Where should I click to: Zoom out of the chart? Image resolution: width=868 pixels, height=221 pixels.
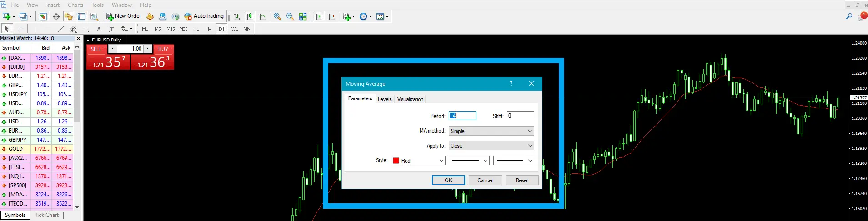tap(290, 16)
